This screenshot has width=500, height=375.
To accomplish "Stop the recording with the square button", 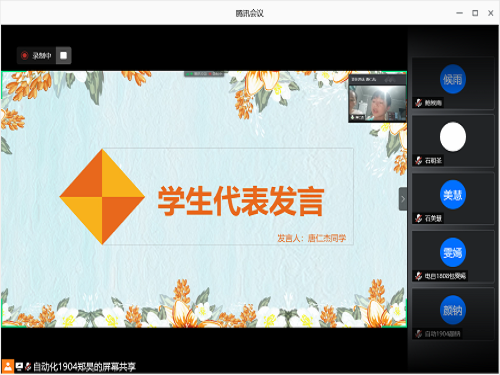I will 63,55.
